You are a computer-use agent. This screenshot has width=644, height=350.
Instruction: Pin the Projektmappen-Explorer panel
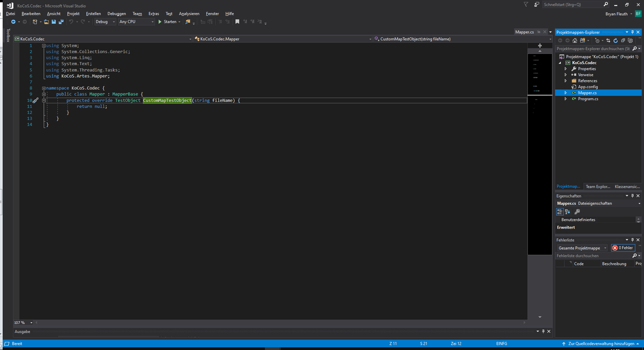(632, 32)
